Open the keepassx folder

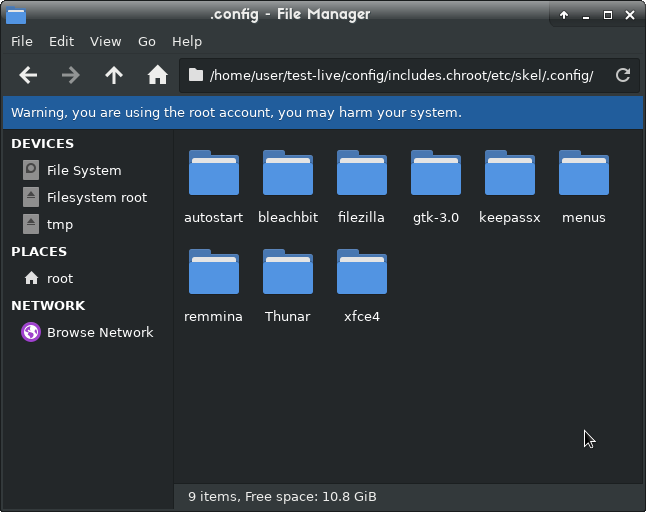[x=509, y=176]
